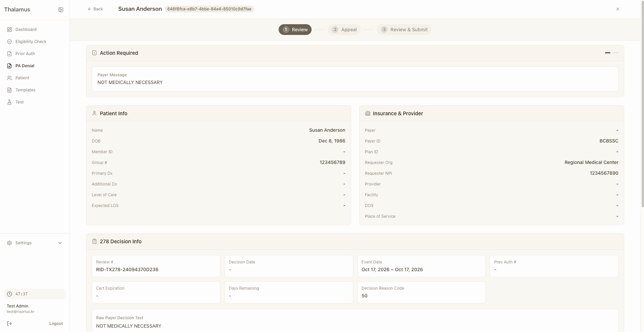Click the Requester NPI value 1234567890
The width and height of the screenshot is (644, 332).
tap(604, 173)
